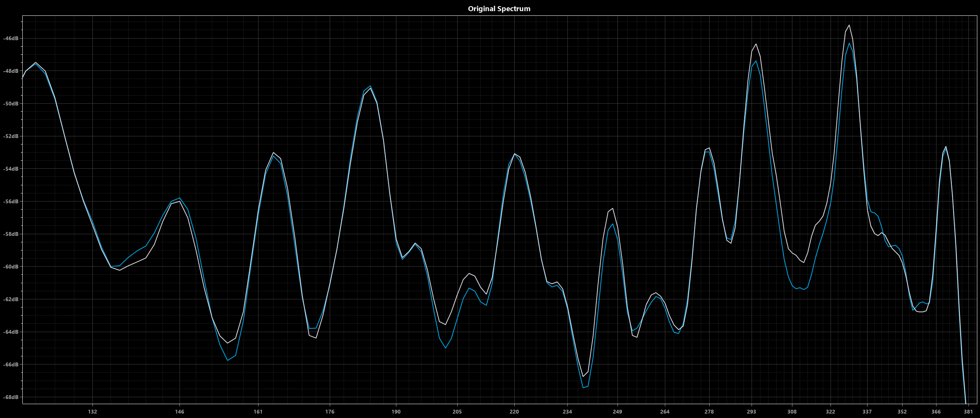Click the -46dB axis label

click(10, 39)
